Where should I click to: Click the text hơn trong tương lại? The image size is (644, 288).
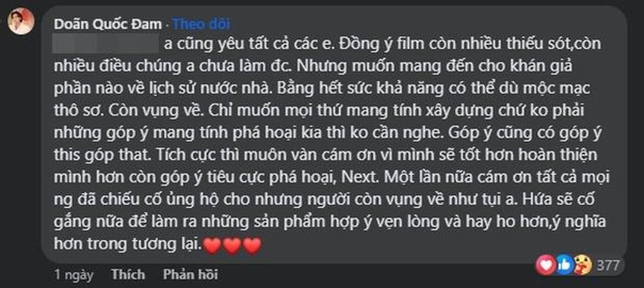128,245
